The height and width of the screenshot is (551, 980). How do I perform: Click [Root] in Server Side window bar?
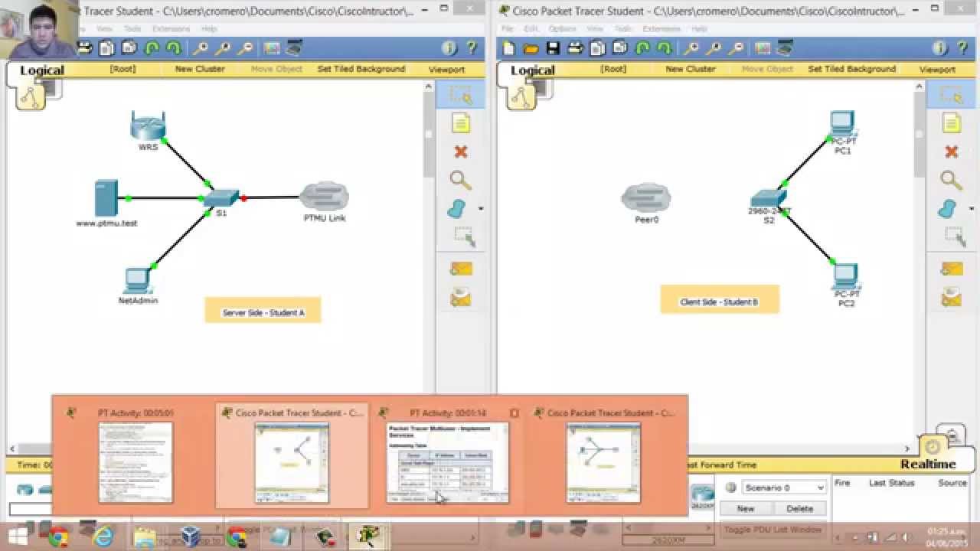pyautogui.click(x=122, y=69)
